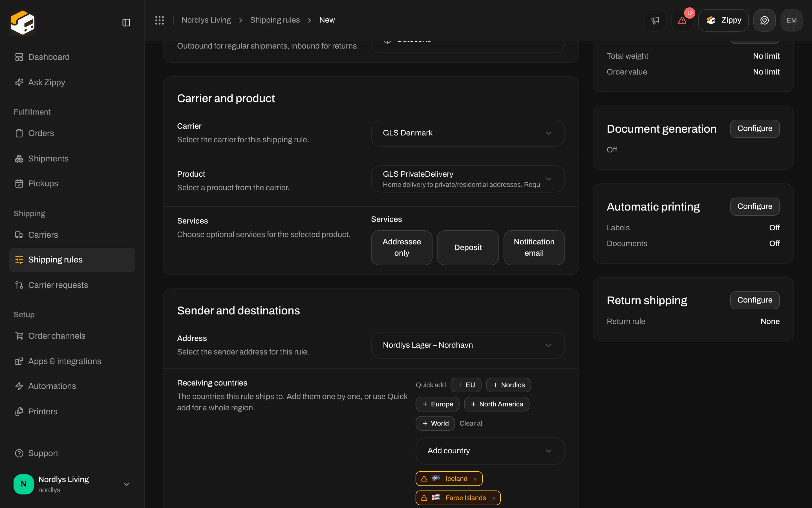Quick add Nordics countries

point(508,385)
